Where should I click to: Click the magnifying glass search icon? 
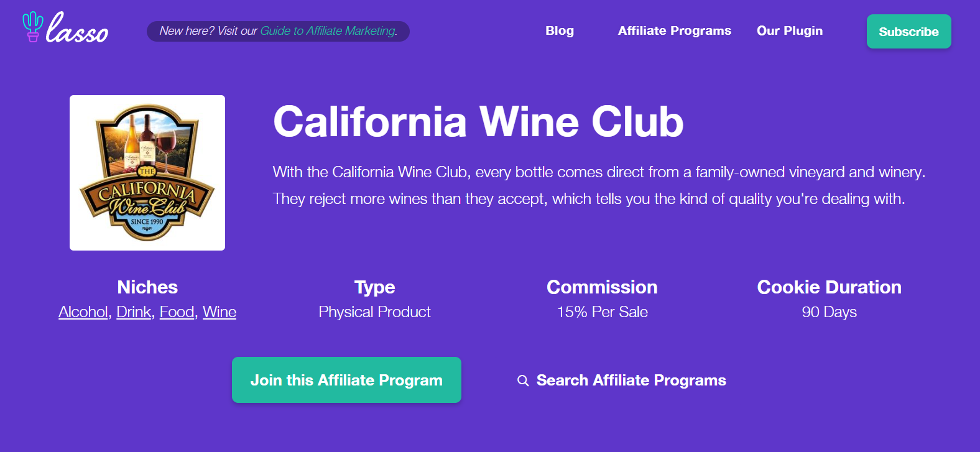click(523, 381)
